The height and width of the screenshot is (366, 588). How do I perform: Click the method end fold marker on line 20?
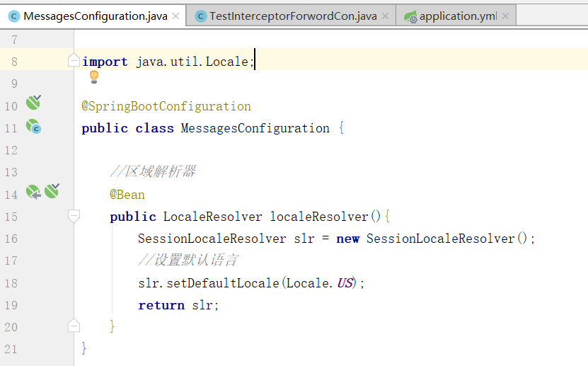tap(74, 326)
